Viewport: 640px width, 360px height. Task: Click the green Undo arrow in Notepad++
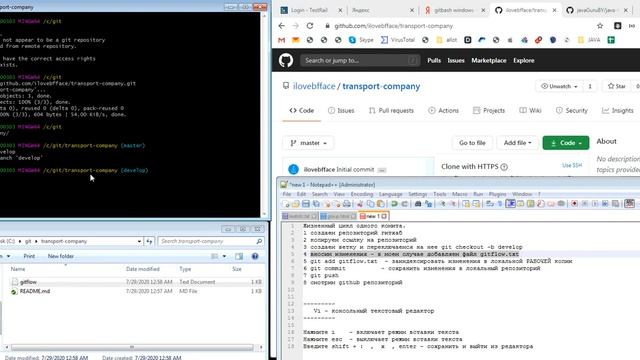tap(394, 204)
